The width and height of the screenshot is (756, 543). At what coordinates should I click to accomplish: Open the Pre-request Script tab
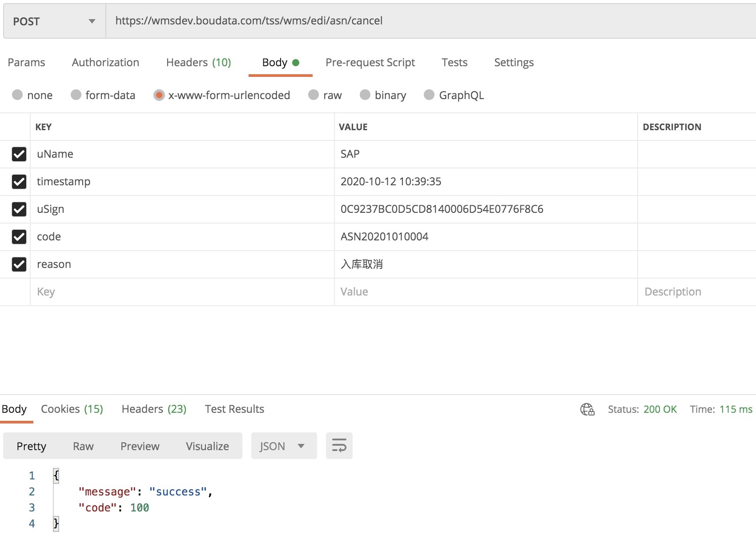[370, 63]
